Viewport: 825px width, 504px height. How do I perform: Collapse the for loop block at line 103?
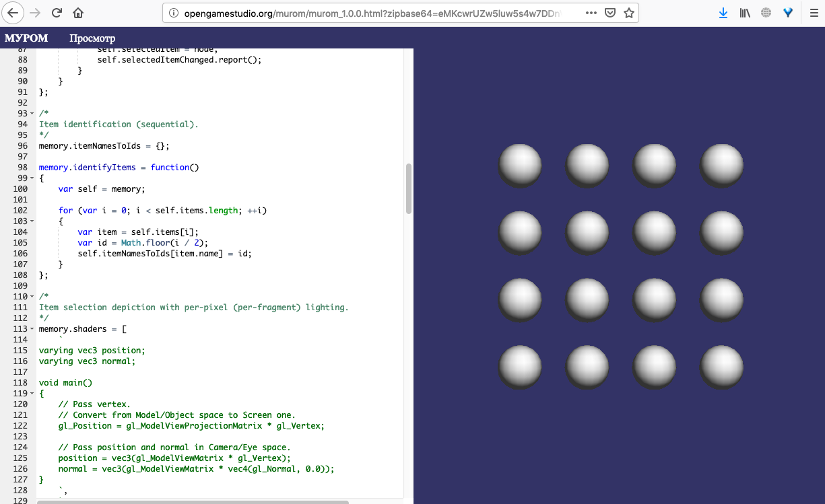(34, 221)
